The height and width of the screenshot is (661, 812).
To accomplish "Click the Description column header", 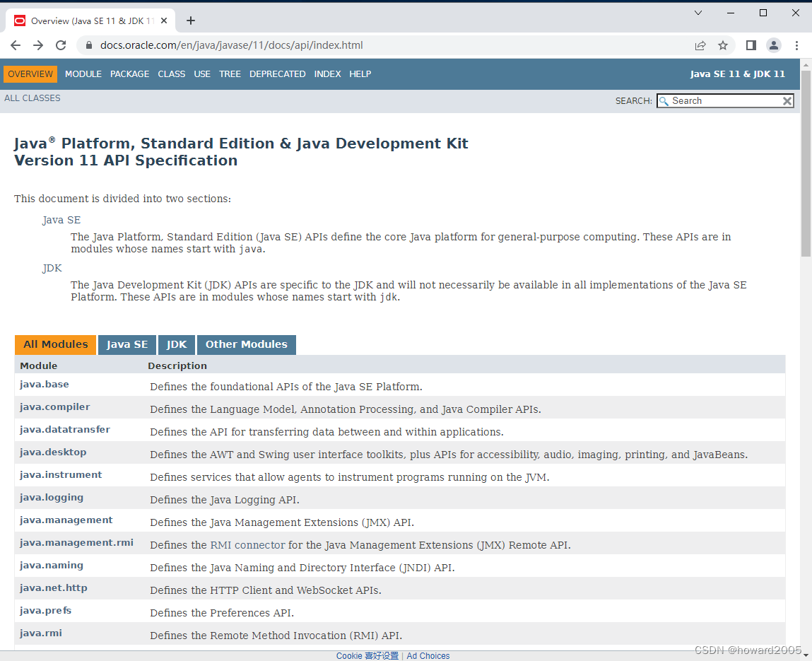I will [177, 365].
